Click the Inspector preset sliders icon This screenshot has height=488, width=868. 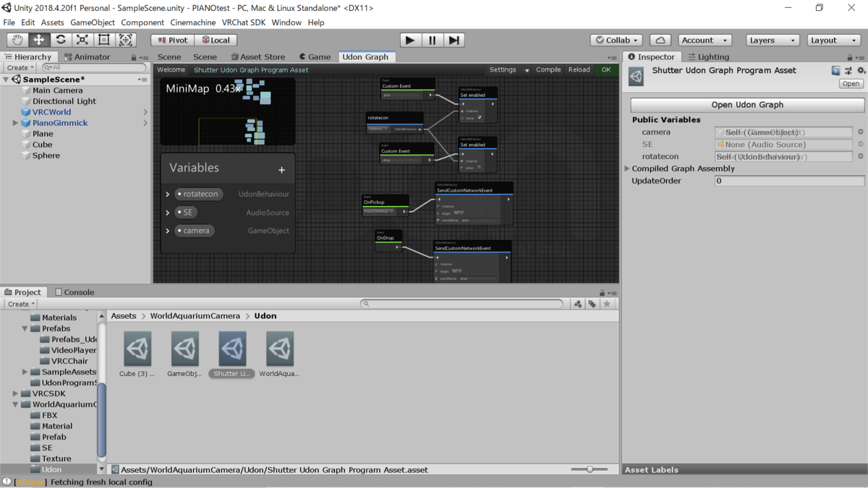point(848,71)
